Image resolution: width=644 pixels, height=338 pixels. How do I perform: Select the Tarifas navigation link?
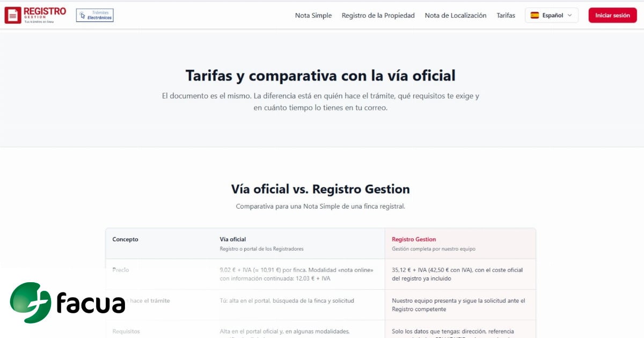(506, 16)
